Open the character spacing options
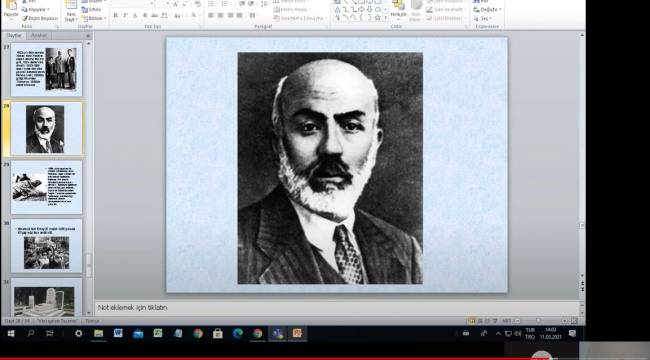The image size is (650, 360). 165,15
